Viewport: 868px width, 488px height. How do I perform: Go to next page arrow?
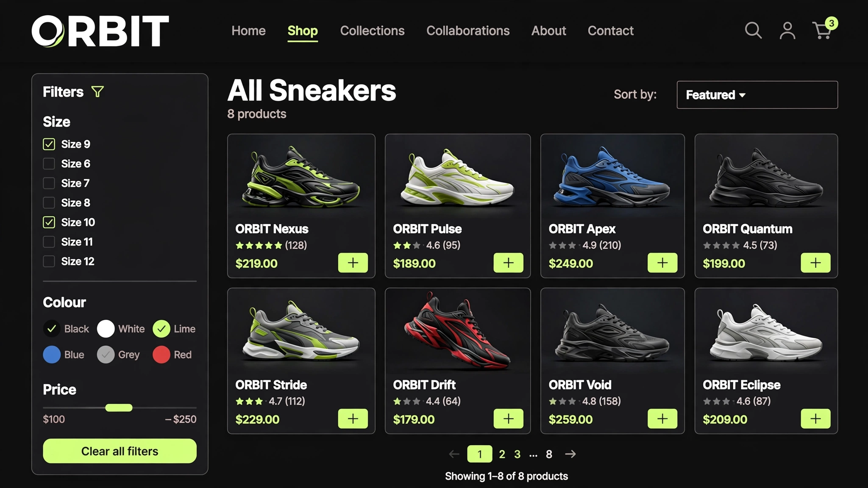pos(570,454)
